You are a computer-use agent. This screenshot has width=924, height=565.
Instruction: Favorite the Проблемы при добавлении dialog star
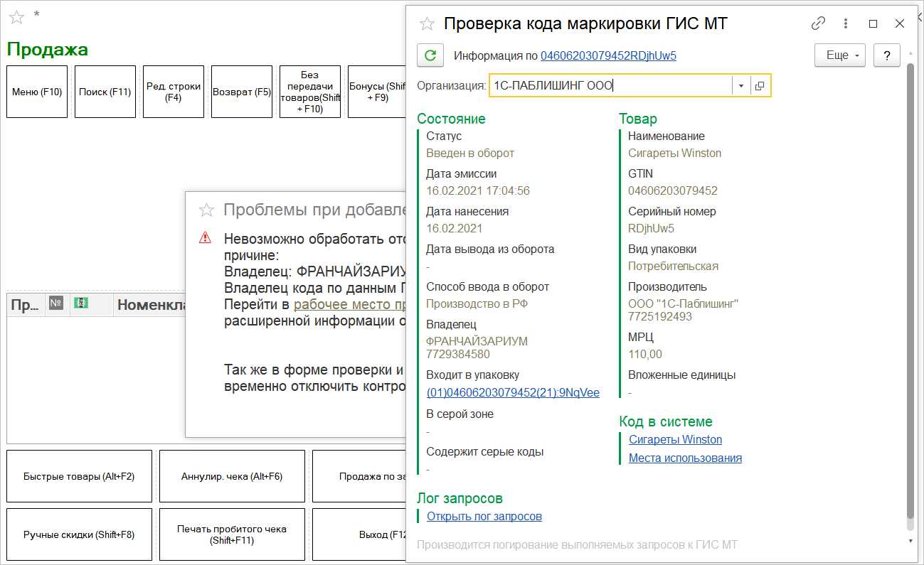[206, 210]
